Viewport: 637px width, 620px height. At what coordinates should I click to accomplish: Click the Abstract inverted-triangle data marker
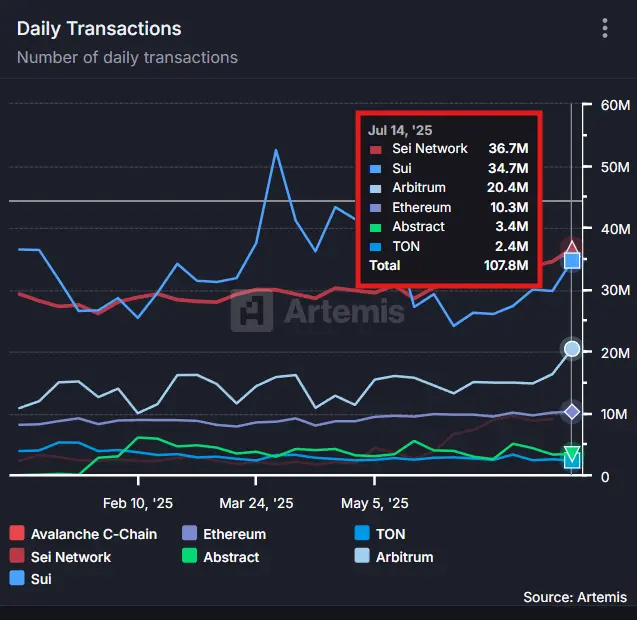[572, 454]
